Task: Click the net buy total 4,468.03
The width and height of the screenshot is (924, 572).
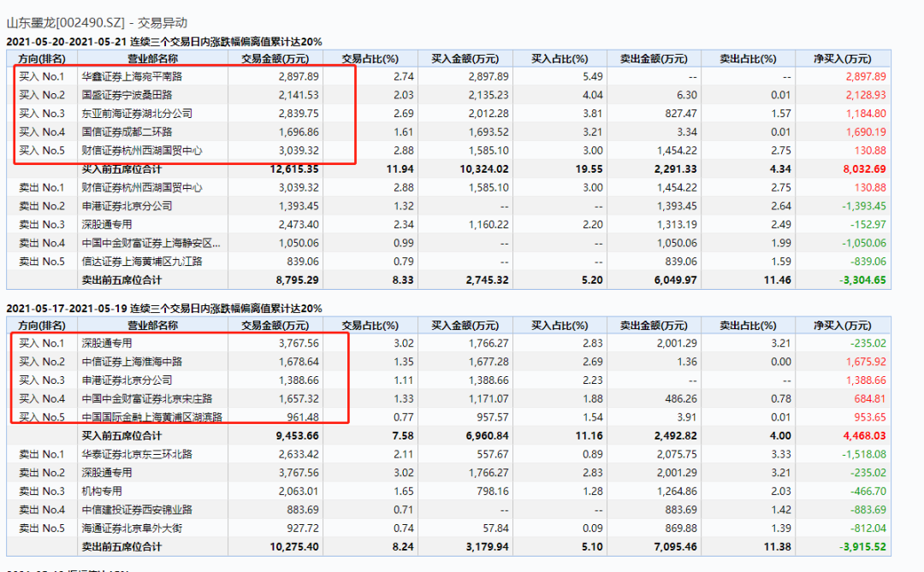Action: click(864, 436)
